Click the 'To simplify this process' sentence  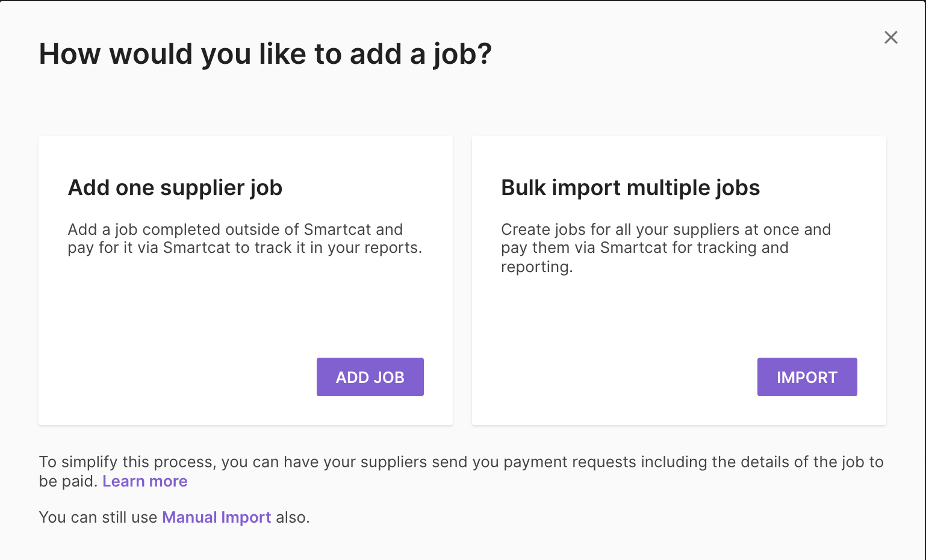click(461, 462)
